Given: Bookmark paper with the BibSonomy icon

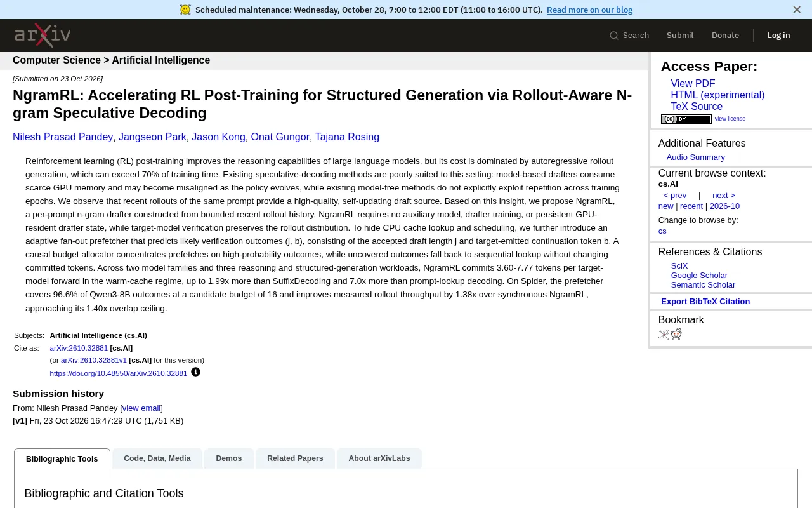Looking at the screenshot, I should (x=664, y=335).
